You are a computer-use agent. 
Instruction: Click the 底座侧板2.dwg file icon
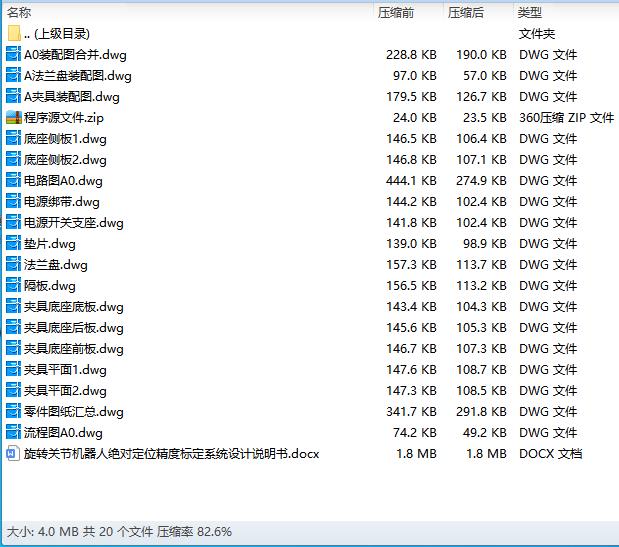[x=13, y=159]
